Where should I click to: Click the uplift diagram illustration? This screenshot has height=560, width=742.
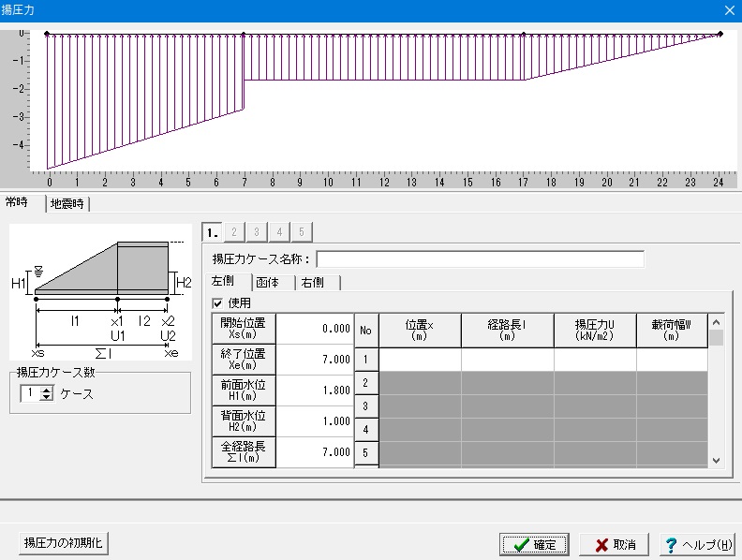click(x=100, y=292)
